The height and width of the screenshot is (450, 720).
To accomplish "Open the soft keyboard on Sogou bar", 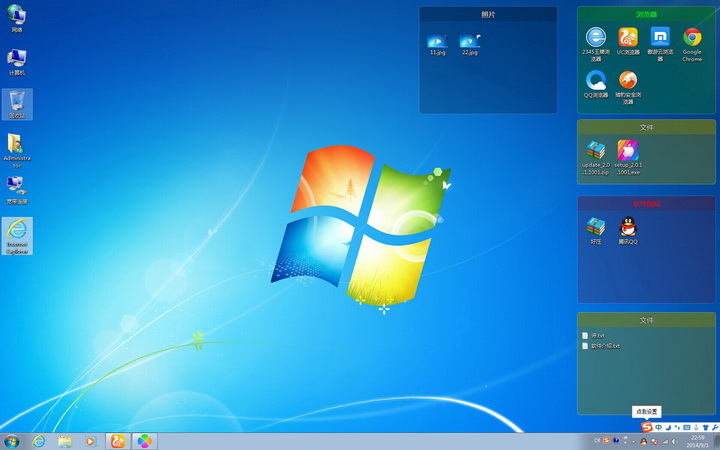I will pos(687,428).
